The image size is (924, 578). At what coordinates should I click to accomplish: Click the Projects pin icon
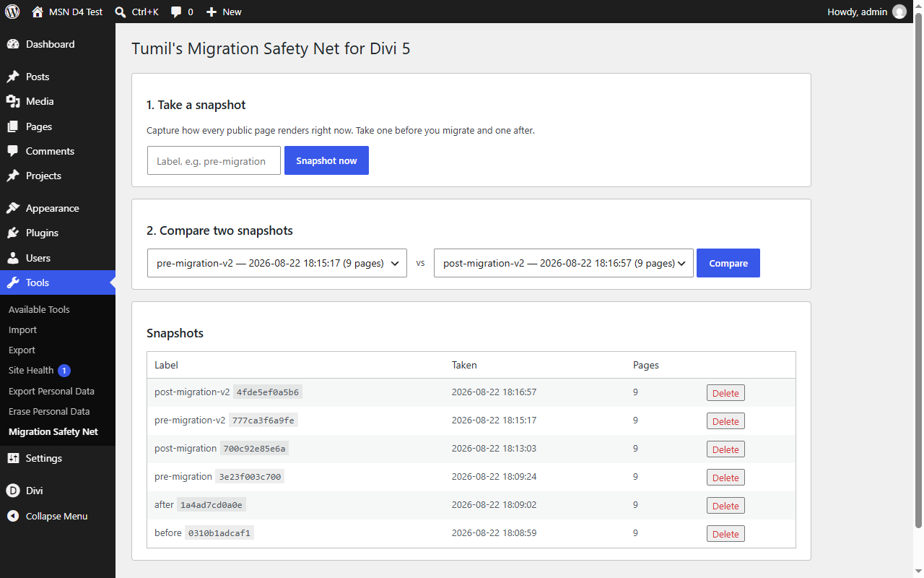(13, 176)
